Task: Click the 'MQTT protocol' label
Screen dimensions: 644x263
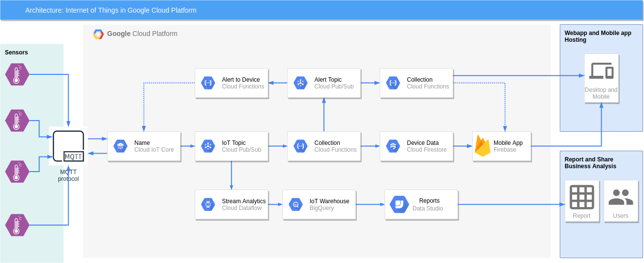Action: pyautogui.click(x=69, y=175)
